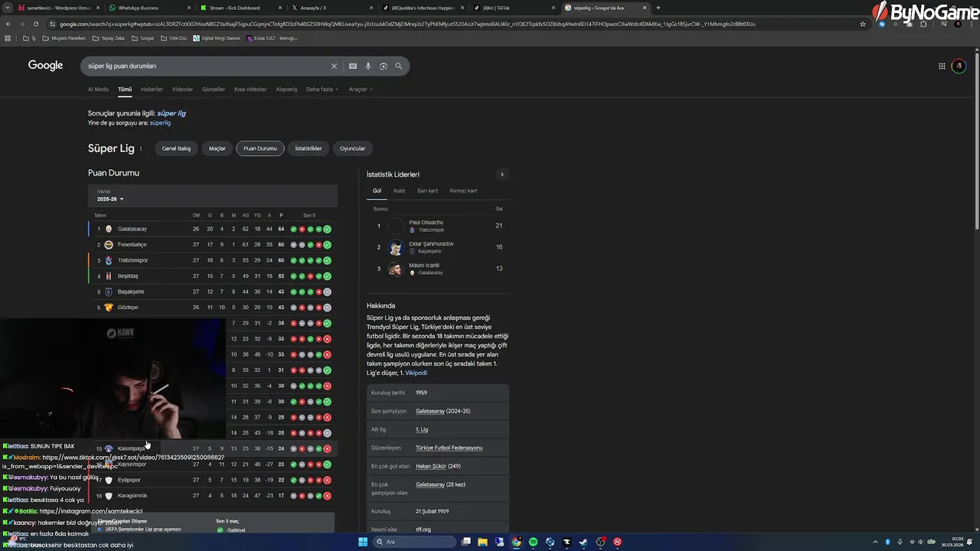
Task: Open the Hakan Şükür link
Action: click(430, 466)
